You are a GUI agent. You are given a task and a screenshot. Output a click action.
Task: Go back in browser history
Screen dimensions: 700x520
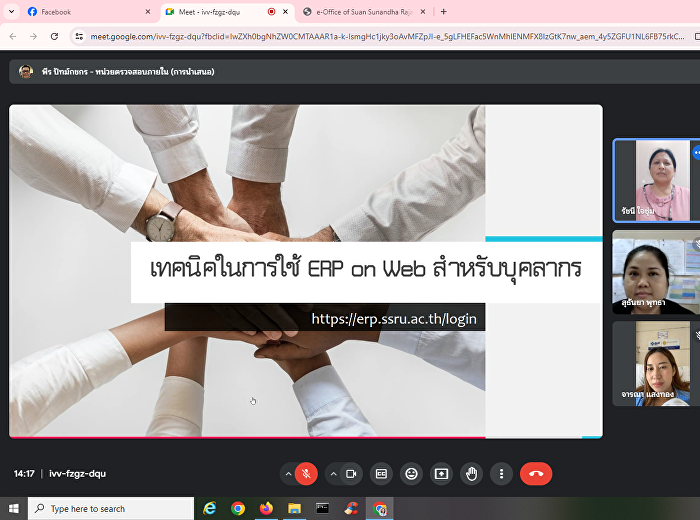click(x=13, y=37)
